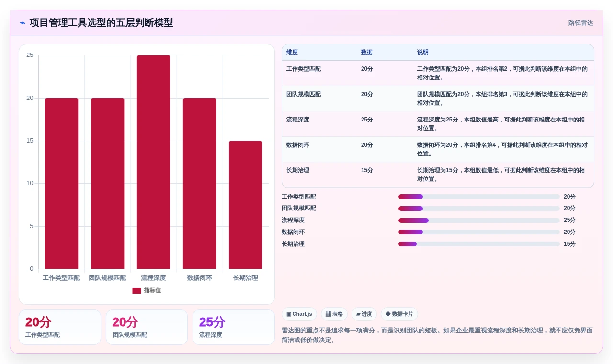This screenshot has height=364, width=613.
Task: Click the 指标值 legend label
Action: pos(152,291)
